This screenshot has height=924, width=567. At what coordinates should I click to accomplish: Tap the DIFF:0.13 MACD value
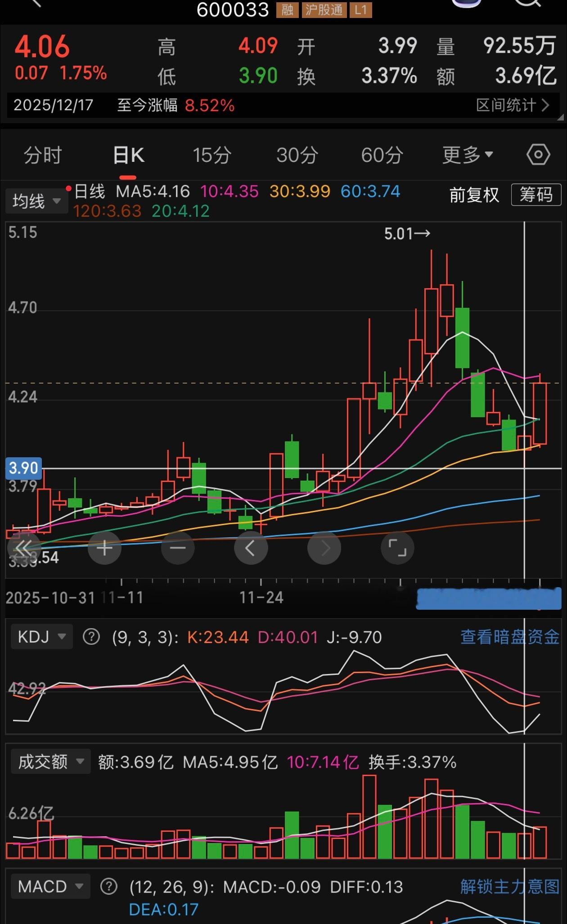[x=366, y=887]
